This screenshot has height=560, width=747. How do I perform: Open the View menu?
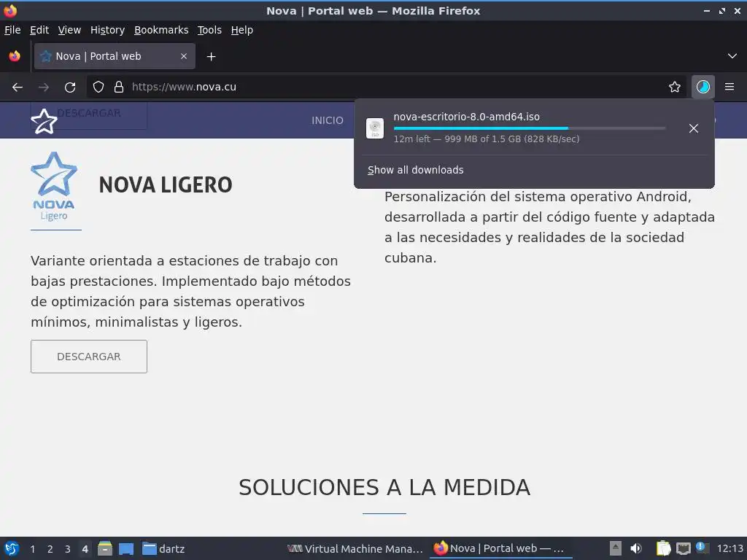coord(69,30)
